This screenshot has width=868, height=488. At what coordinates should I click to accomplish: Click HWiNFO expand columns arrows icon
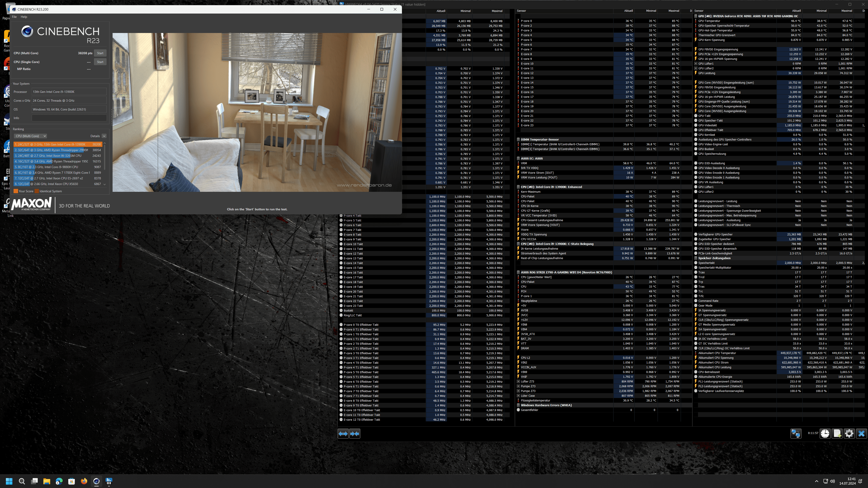[x=343, y=434]
